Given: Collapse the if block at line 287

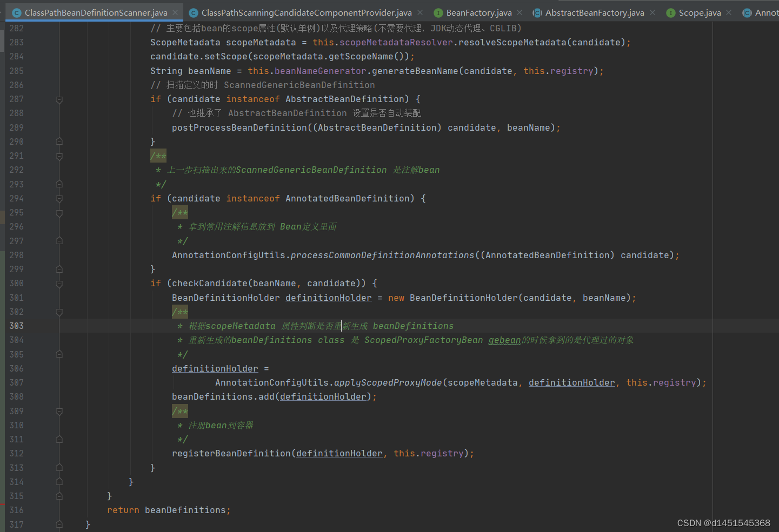Looking at the screenshot, I should [x=59, y=99].
